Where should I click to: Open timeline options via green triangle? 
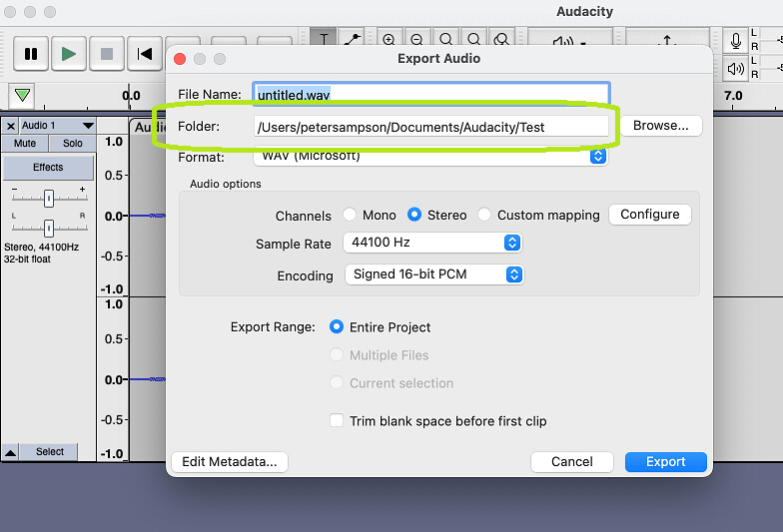[22, 95]
